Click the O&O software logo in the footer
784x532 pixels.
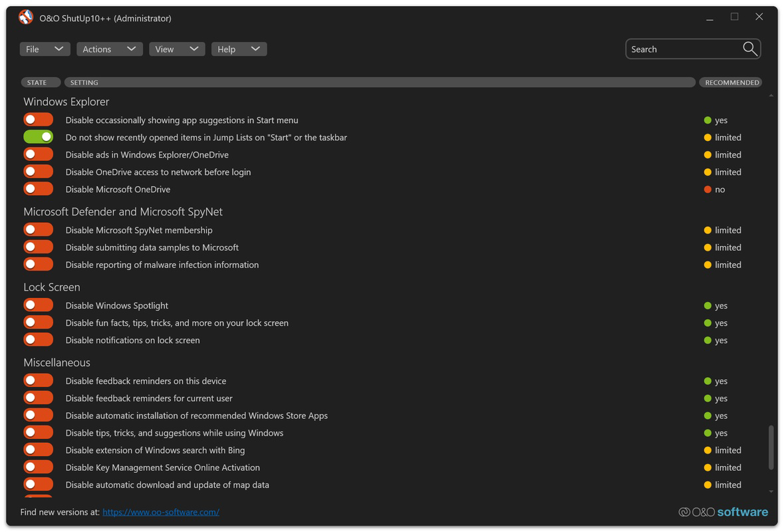(723, 511)
